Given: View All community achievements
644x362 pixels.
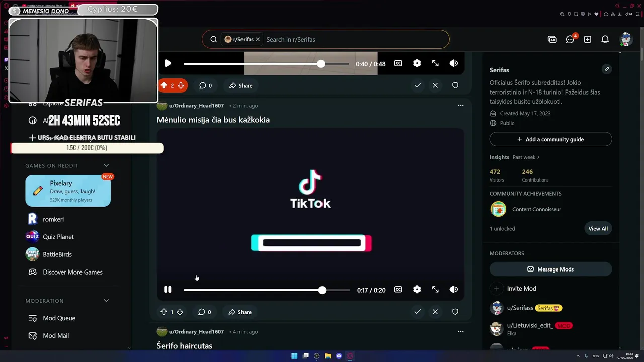Looking at the screenshot, I should 598,228.
